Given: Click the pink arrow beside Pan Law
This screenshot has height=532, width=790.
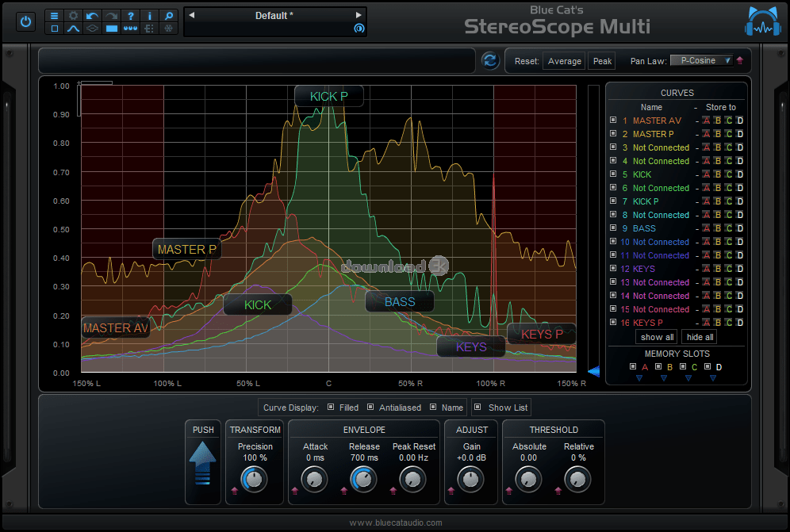Looking at the screenshot, I should [x=739, y=60].
